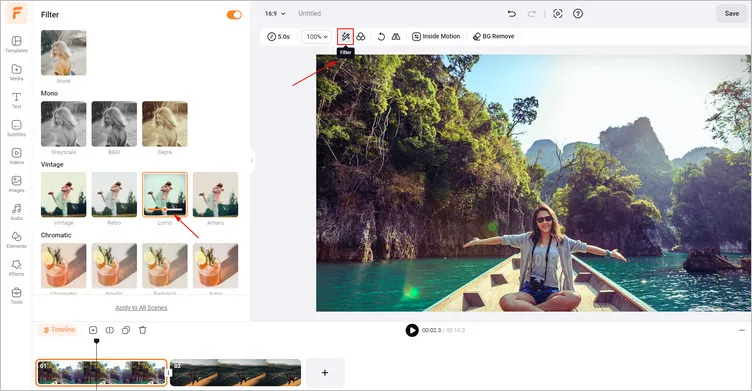Screen dimensions: 752x391
Task: Click the add scene icon above timeline
Action: pos(93,330)
